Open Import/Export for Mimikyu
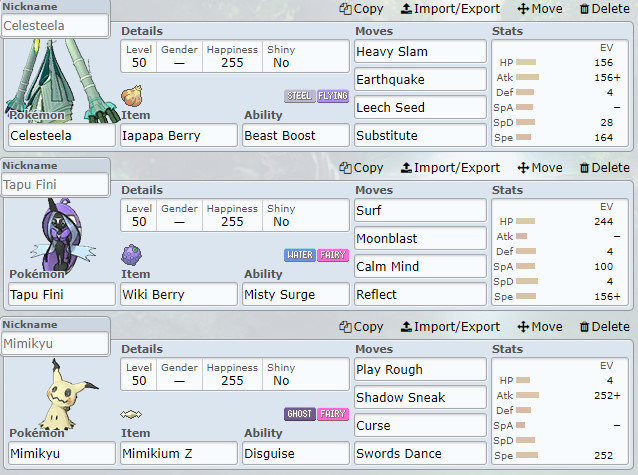The height and width of the screenshot is (475, 638). click(450, 327)
